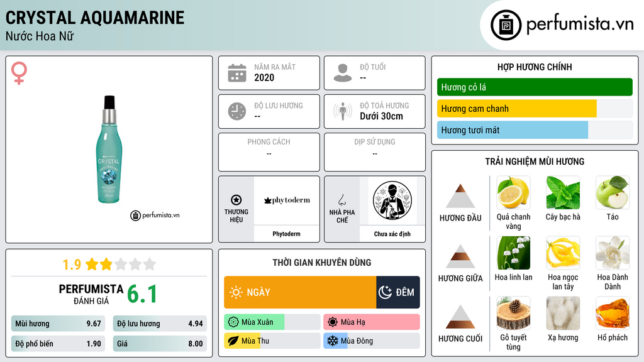This screenshot has height=362, width=644.
Task: Click the nose icon above Nhà pha chế
Action: click(341, 200)
